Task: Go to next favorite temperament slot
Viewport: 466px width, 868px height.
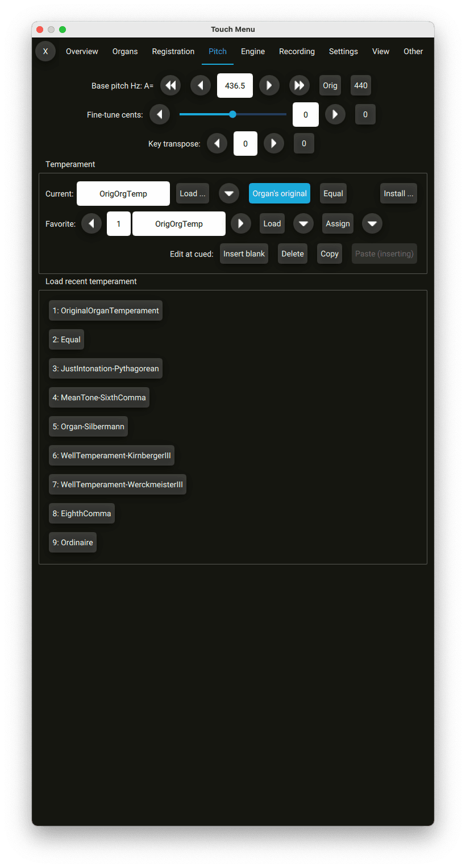Action: [x=241, y=224]
